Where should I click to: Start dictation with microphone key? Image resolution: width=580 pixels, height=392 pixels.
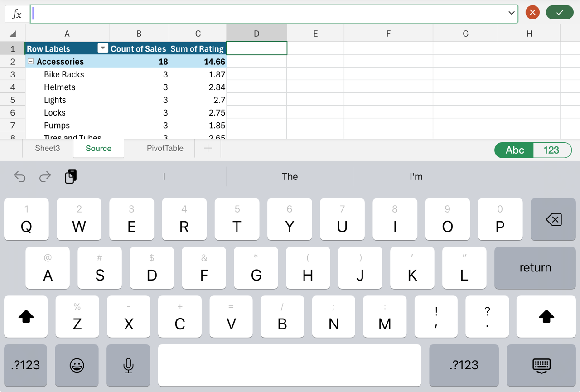128,365
